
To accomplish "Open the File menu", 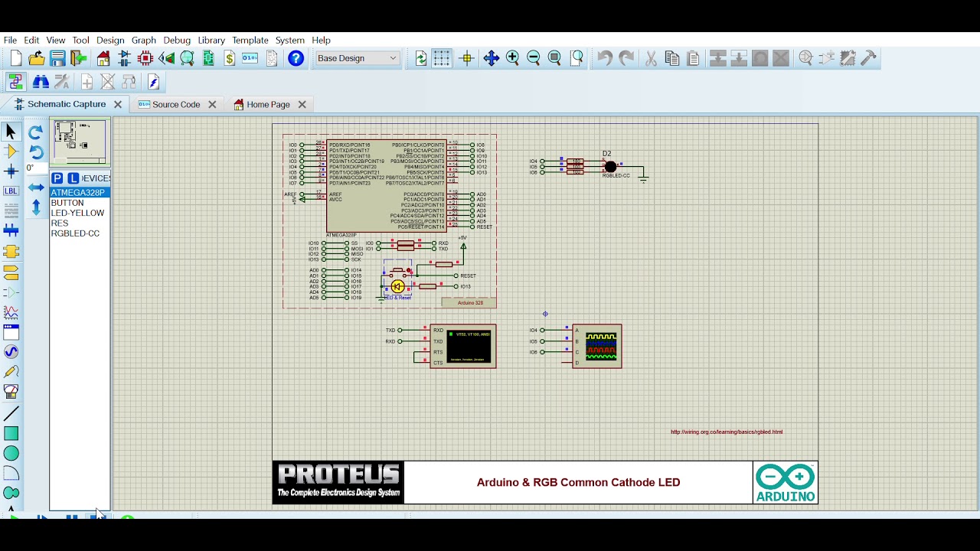I will (10, 40).
